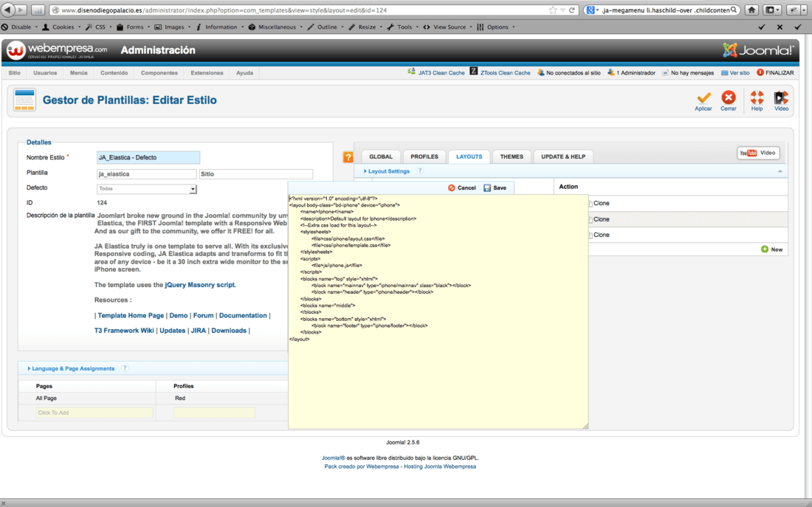Click the Nombre Estilo input field
The width and height of the screenshot is (812, 507).
[x=148, y=157]
